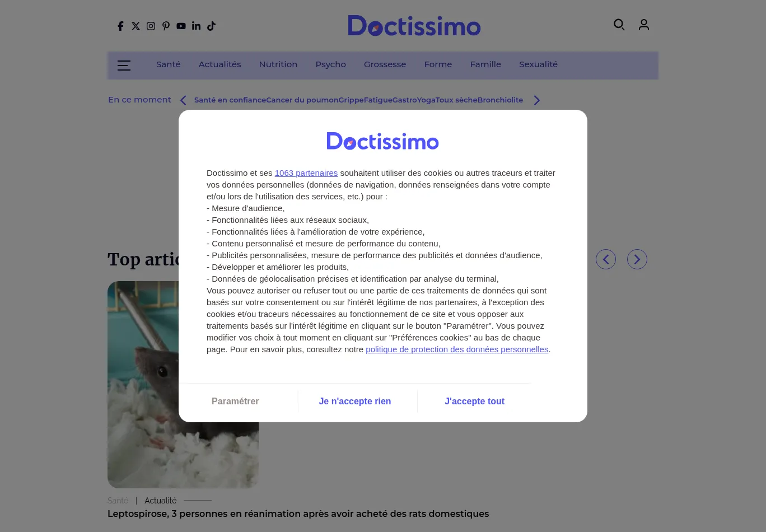Screen dimensions: 766x532
Task: Click the LinkedIn icon
Action: (196, 26)
